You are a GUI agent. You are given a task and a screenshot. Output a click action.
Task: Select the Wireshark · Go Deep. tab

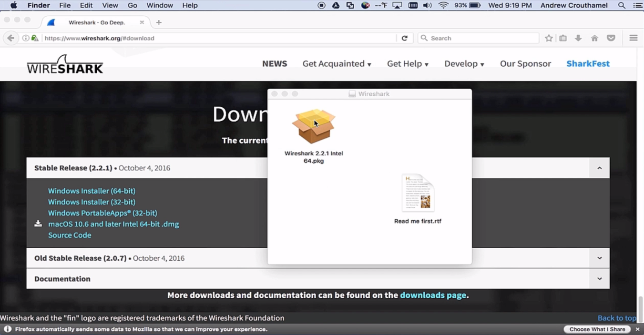(x=96, y=22)
